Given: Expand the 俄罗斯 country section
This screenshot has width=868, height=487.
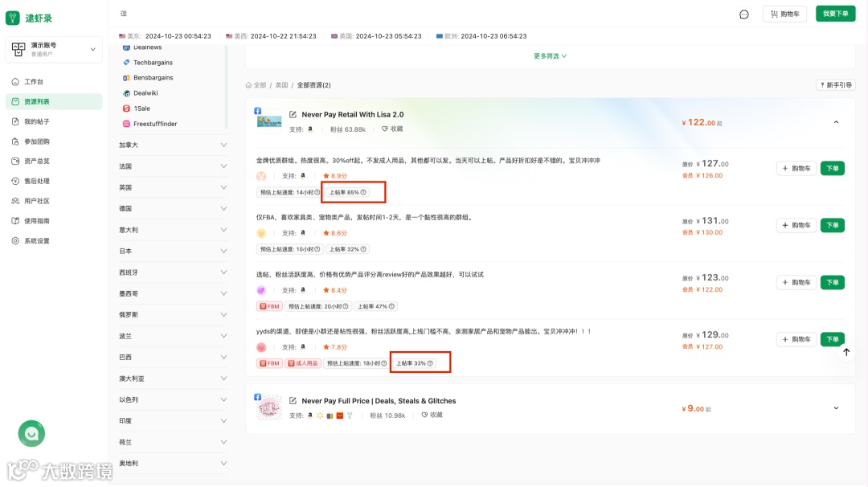Looking at the screenshot, I should [x=173, y=315].
